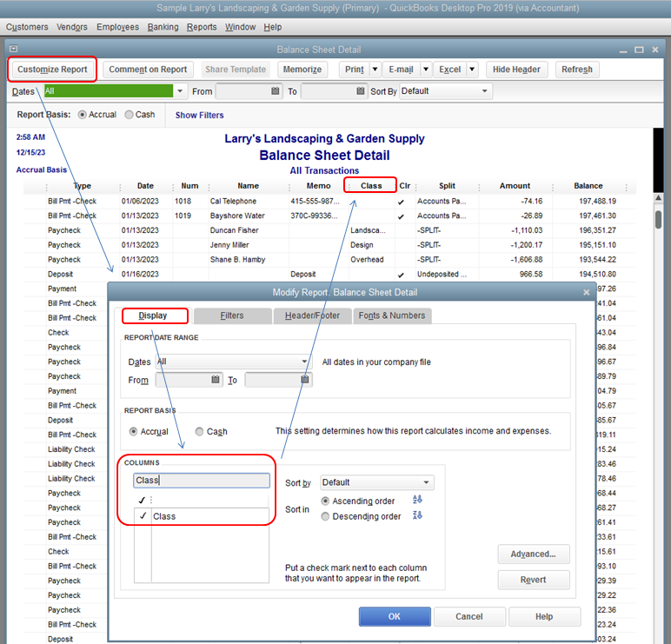Open calendar for From field in Modify Report

[216, 380]
